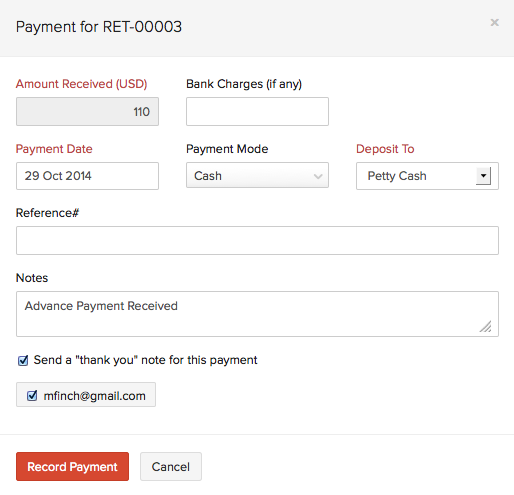Close the Payment for RET-00003 dialog
The height and width of the screenshot is (495, 514).
pos(495,22)
